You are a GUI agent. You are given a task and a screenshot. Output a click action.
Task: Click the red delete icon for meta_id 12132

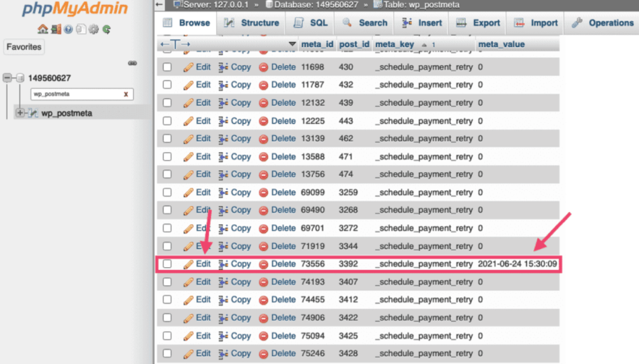[263, 103]
